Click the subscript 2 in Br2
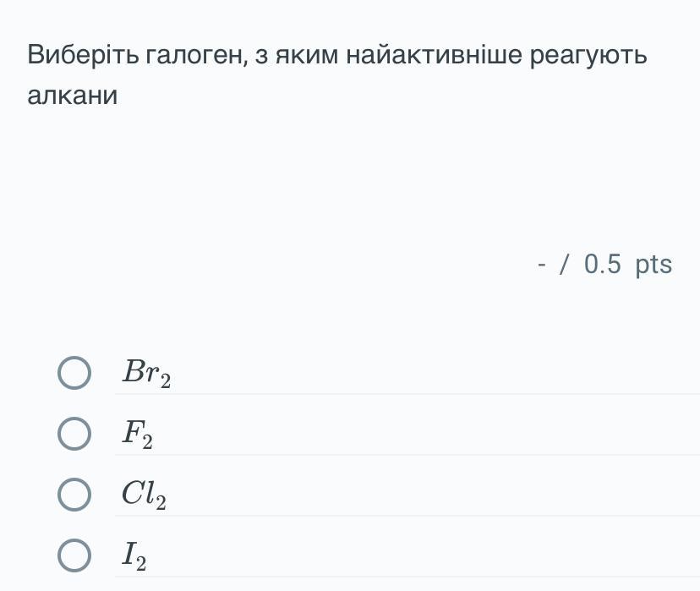The width and height of the screenshot is (700, 591). tap(166, 381)
